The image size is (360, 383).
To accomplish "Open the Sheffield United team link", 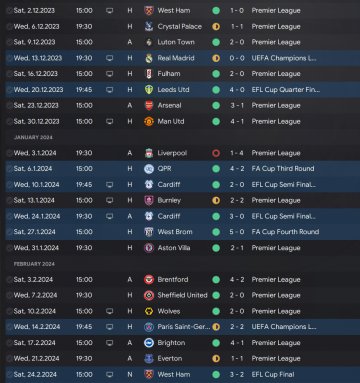I will click(182, 295).
